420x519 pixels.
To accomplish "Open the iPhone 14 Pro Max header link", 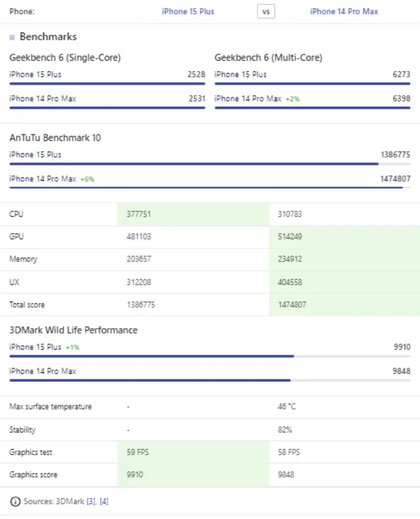I will 344,12.
